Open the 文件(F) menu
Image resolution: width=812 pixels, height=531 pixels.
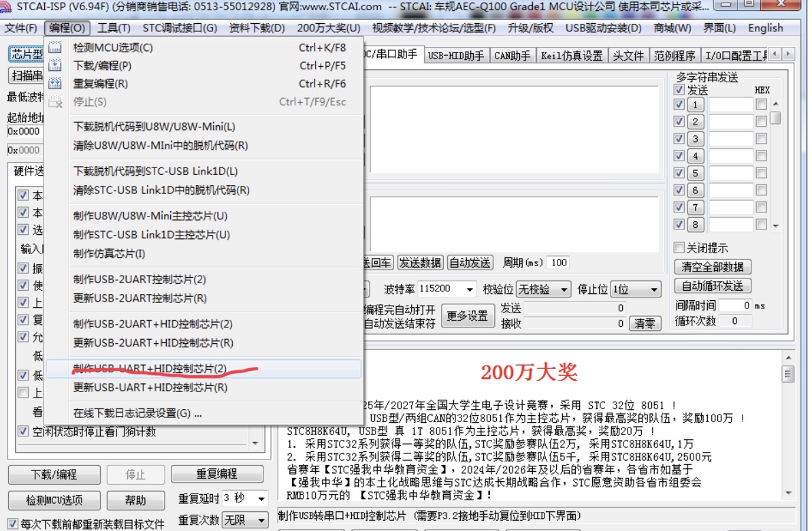click(x=20, y=28)
